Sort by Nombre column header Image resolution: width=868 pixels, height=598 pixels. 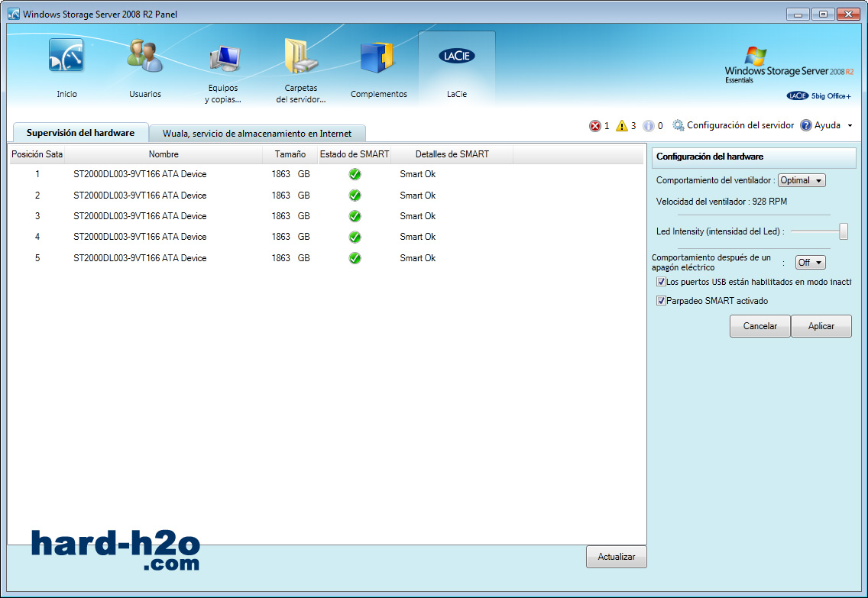click(x=164, y=154)
